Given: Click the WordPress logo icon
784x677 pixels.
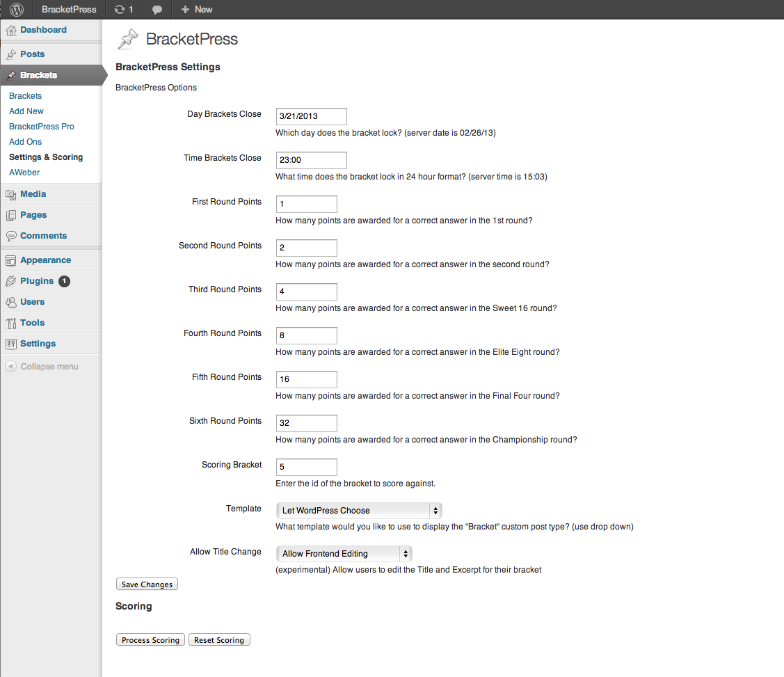Looking at the screenshot, I should tap(17, 10).
